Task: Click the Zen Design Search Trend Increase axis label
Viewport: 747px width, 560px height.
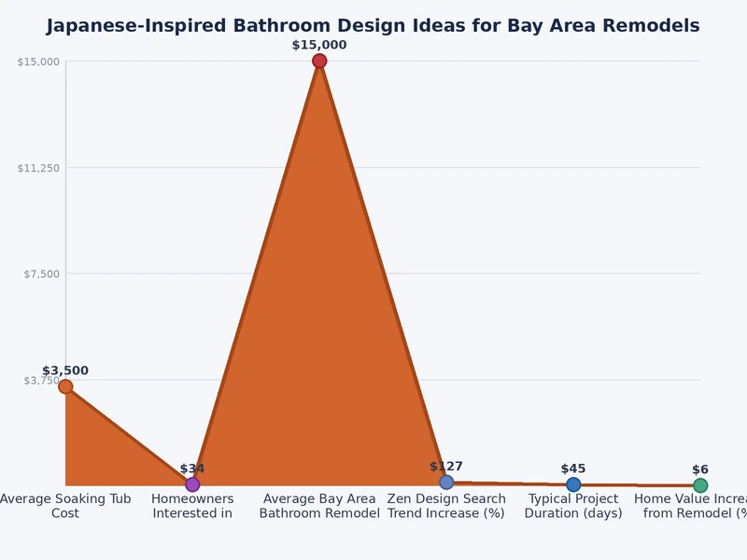Action: (x=446, y=506)
